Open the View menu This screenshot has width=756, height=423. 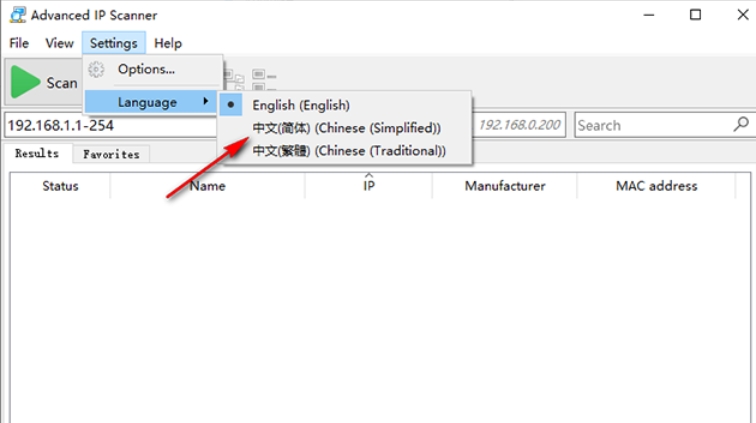point(59,43)
